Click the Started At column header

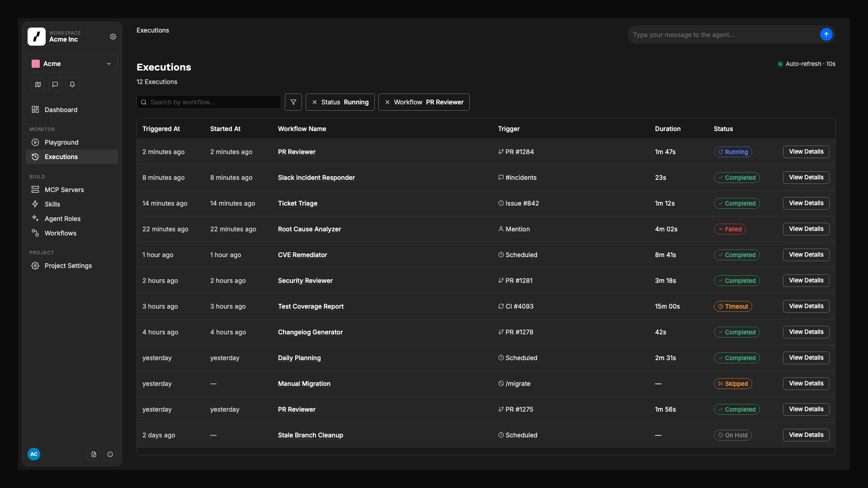point(225,129)
